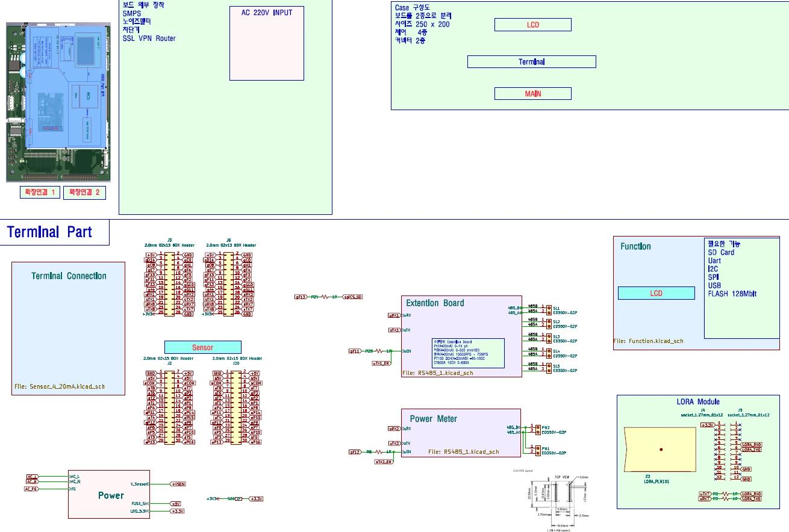
Task: Click the Extention Board spec note box
Action: [468, 353]
